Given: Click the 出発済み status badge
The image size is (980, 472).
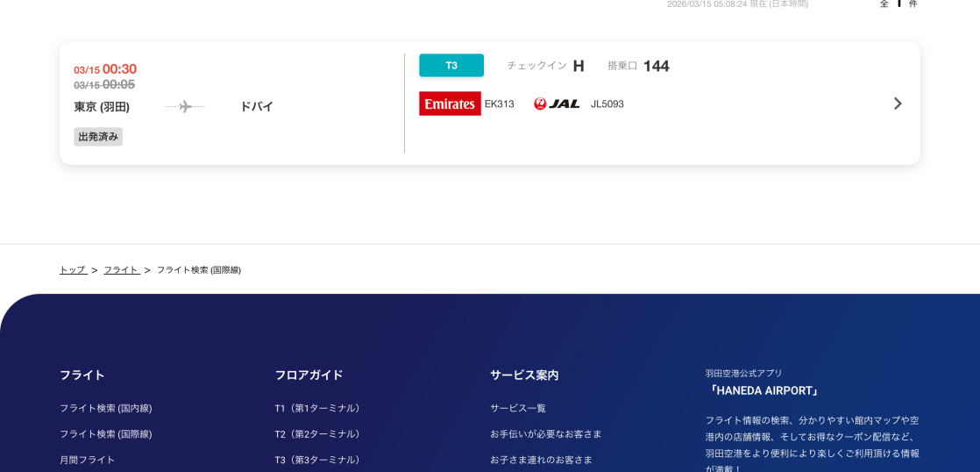Looking at the screenshot, I should [x=98, y=137].
